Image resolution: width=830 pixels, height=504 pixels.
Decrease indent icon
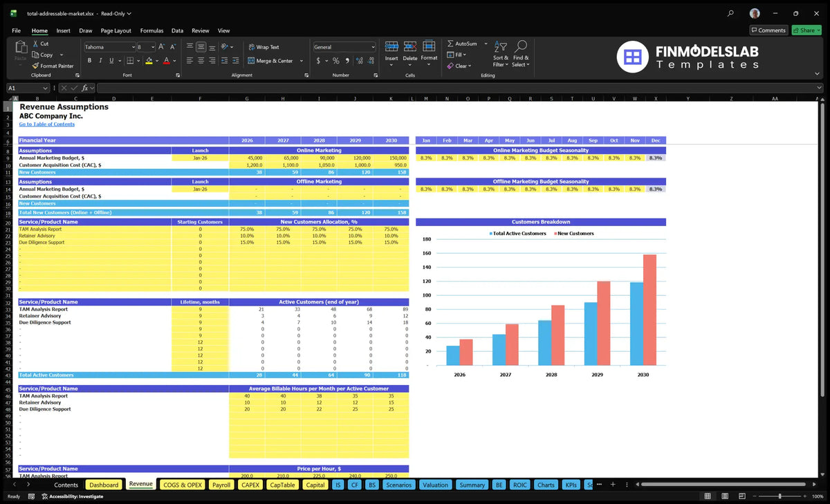(223, 61)
